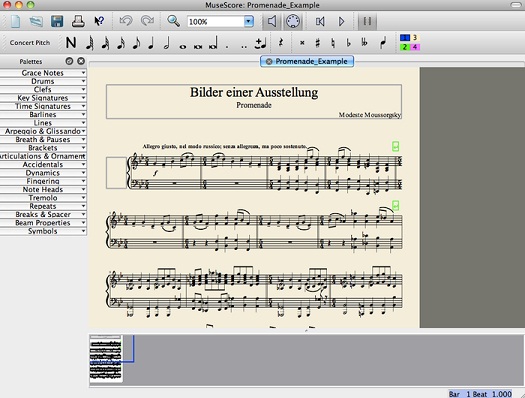Start playback with the play button
This screenshot has height=398, width=525.
341,22
